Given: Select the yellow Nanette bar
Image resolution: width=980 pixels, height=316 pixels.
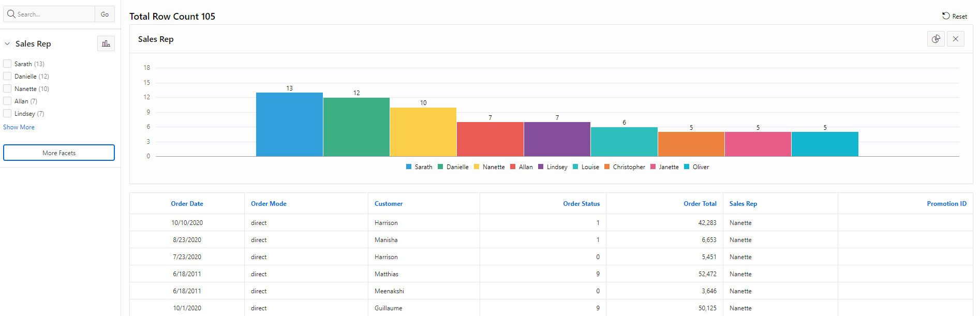Looking at the screenshot, I should coord(423,132).
